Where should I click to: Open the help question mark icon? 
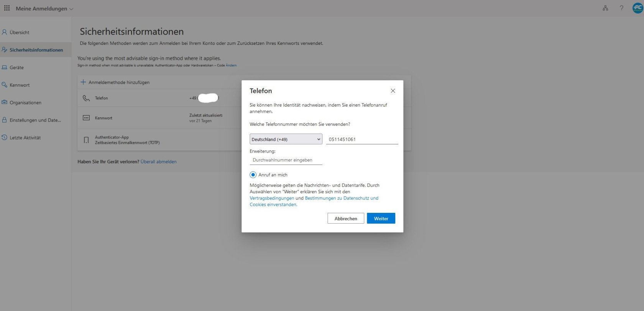[x=621, y=8]
